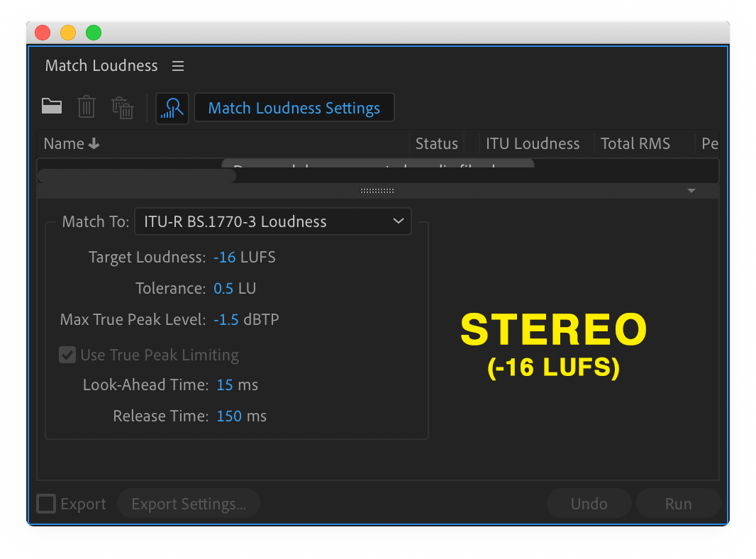Image resolution: width=756 pixels, height=559 pixels.
Task: Click the Target Loudness label
Action: point(147,257)
